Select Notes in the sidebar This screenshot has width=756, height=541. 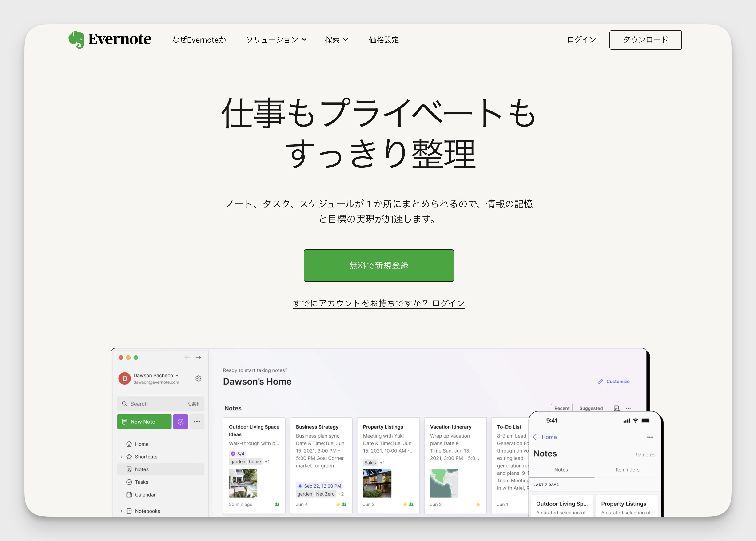click(160, 469)
